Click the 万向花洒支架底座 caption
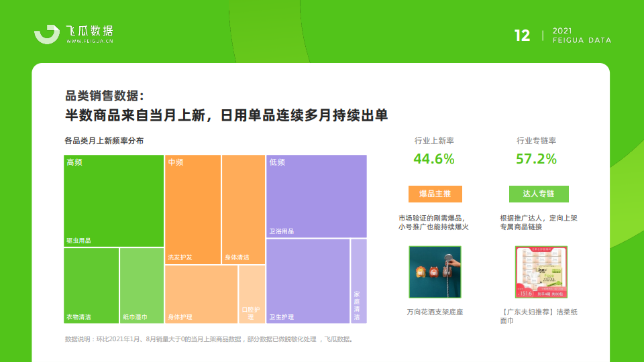The width and height of the screenshot is (644, 362). point(435,312)
